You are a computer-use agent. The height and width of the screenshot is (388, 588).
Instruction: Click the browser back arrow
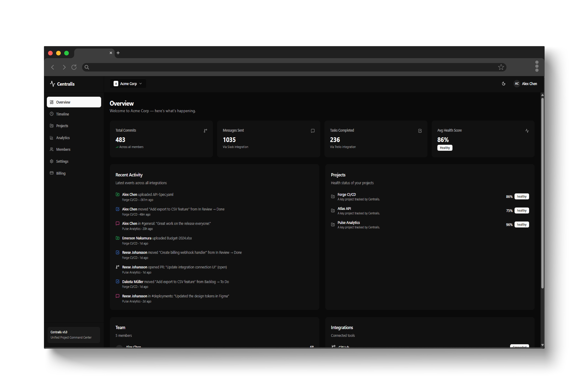click(x=53, y=67)
